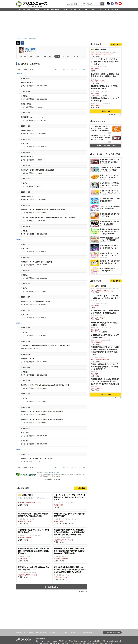Open the トップ item in the navigation bar

(x=19, y=10)
